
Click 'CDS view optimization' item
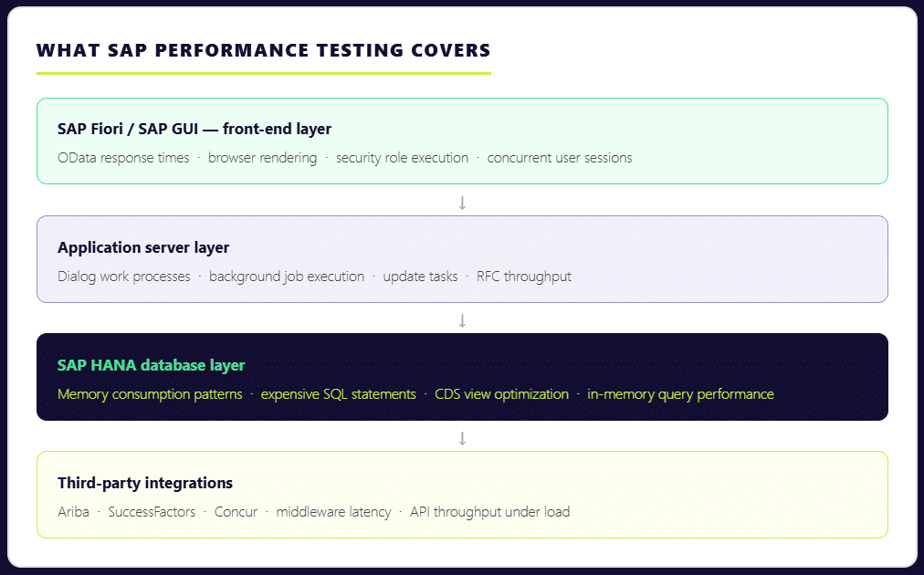pos(501,394)
